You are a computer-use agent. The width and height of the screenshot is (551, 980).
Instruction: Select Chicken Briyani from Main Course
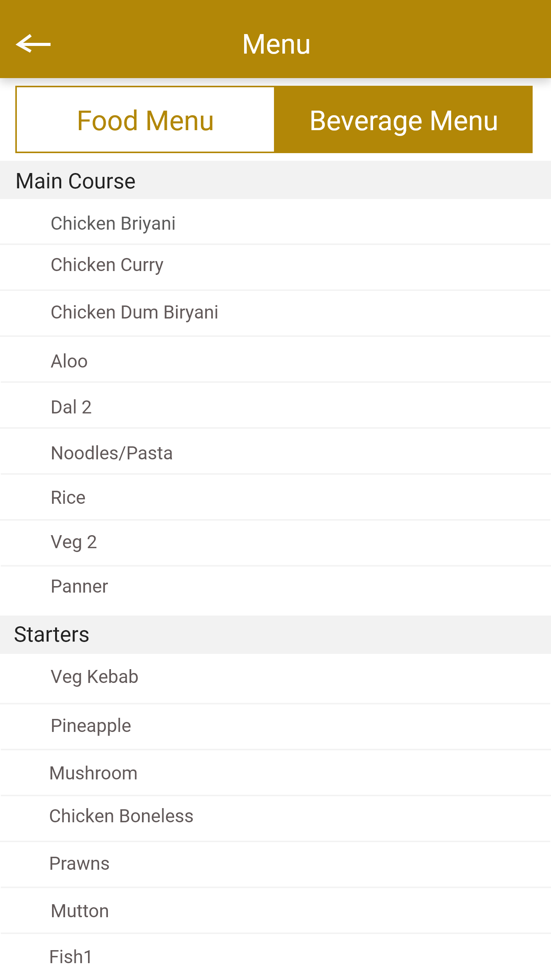(113, 223)
